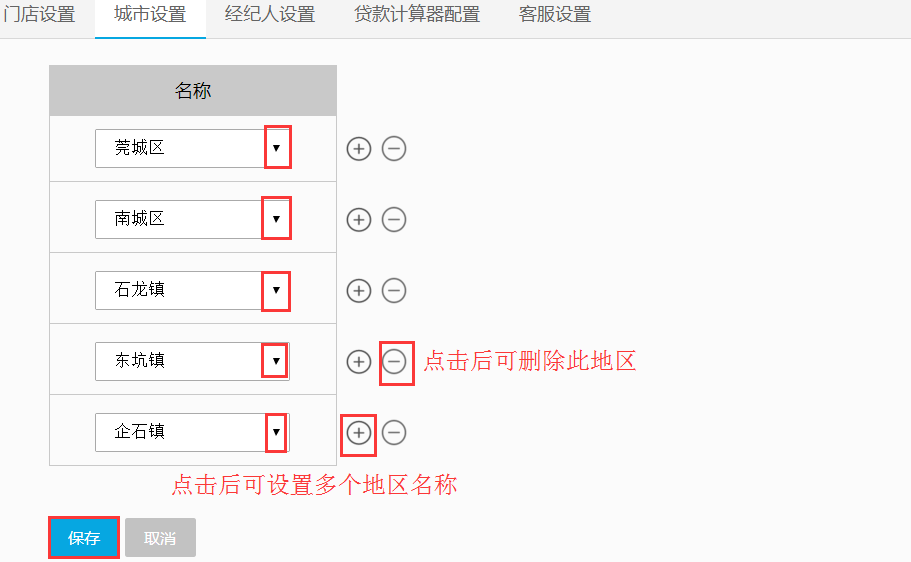Screen dimensions: 911x562
Task: Open the 莞城区 dropdown arrow
Action: pyautogui.click(x=277, y=148)
